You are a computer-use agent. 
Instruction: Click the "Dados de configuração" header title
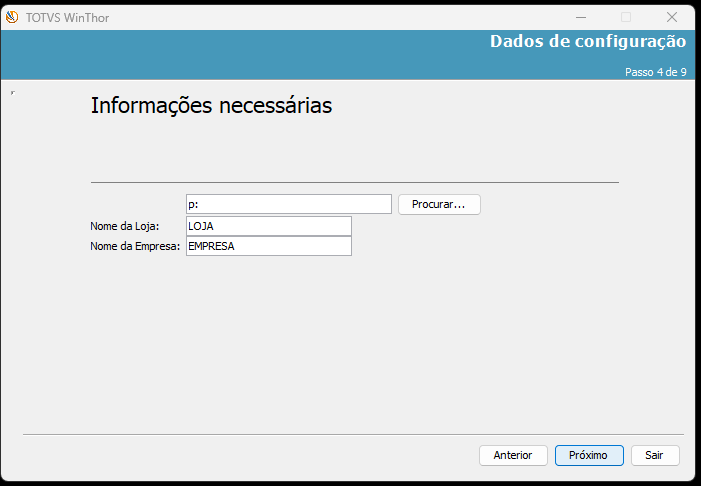[x=587, y=42]
